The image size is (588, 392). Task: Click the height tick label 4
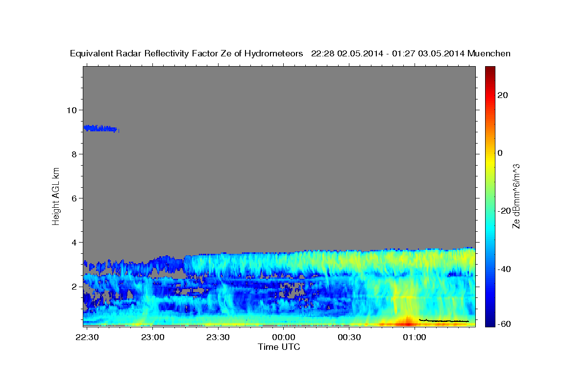point(73,242)
